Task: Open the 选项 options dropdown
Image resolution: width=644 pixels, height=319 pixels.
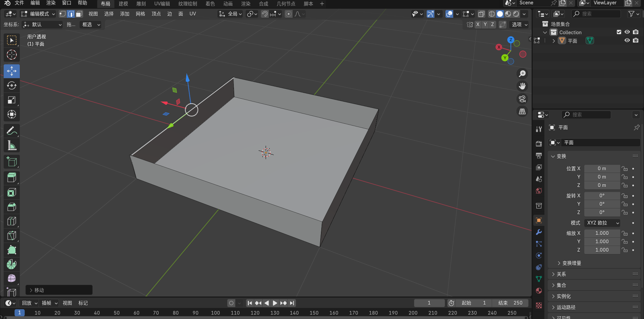Action: (x=519, y=24)
